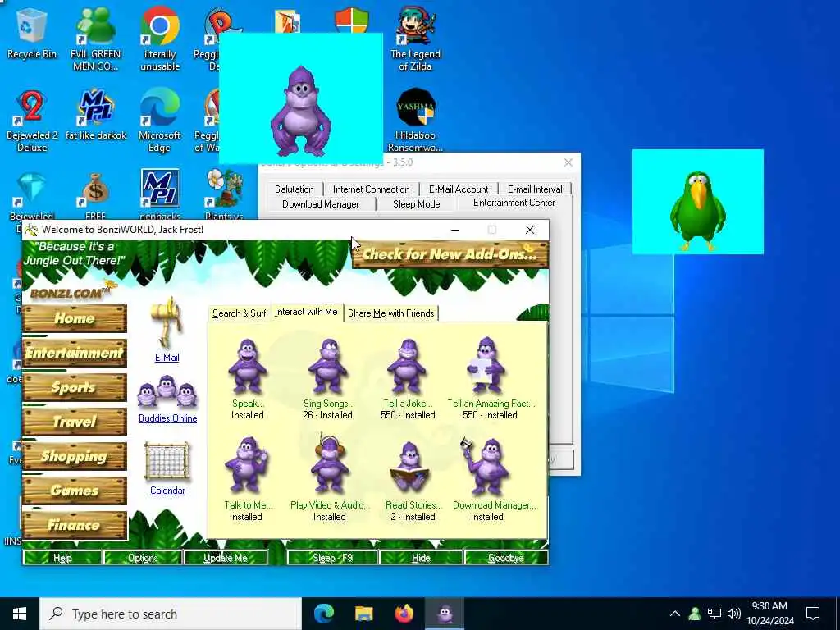
Task: Click the E-Mail mailbox icon
Action: pos(167,323)
